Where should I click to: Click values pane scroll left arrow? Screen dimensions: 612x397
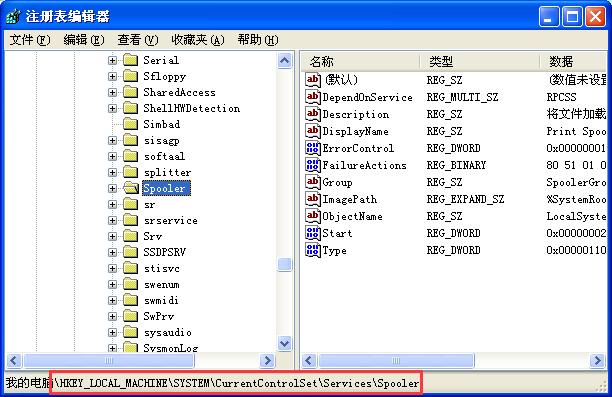tap(309, 360)
